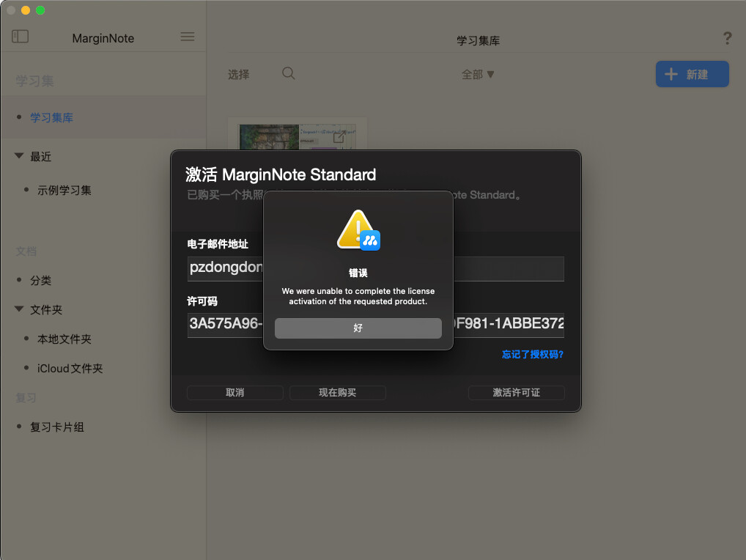Click the 激活许可证 button
This screenshot has width=746, height=560.
pyautogui.click(x=516, y=393)
